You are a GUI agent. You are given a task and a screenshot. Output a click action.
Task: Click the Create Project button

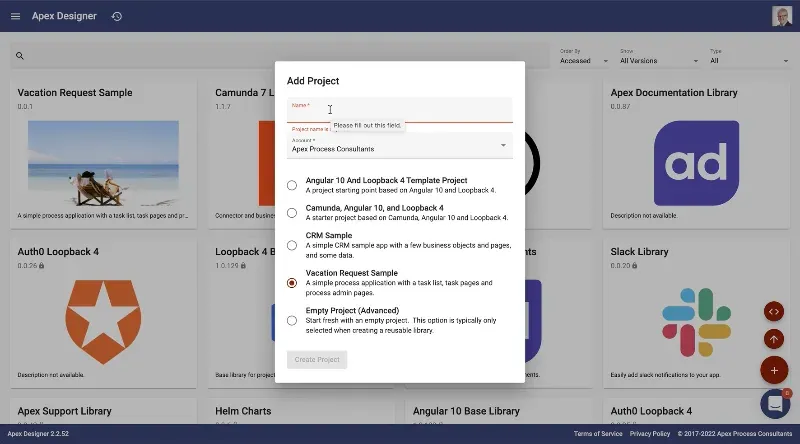coord(317,359)
